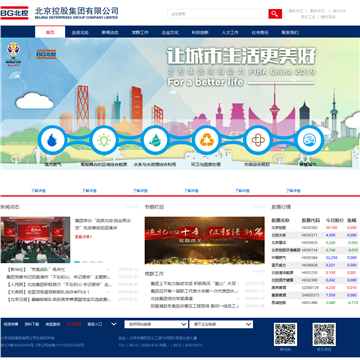360x360 pixels.
Task: Open the conference hall news photo
Action: pyautogui.click(x=35, y=240)
